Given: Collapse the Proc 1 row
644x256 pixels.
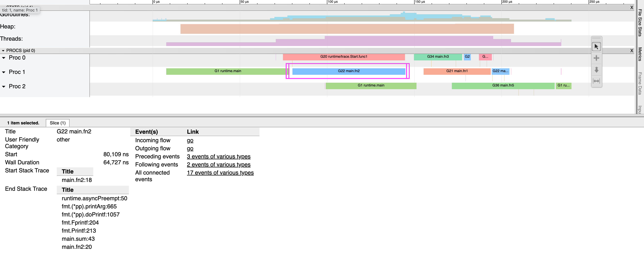Looking at the screenshot, I should (4, 72).
